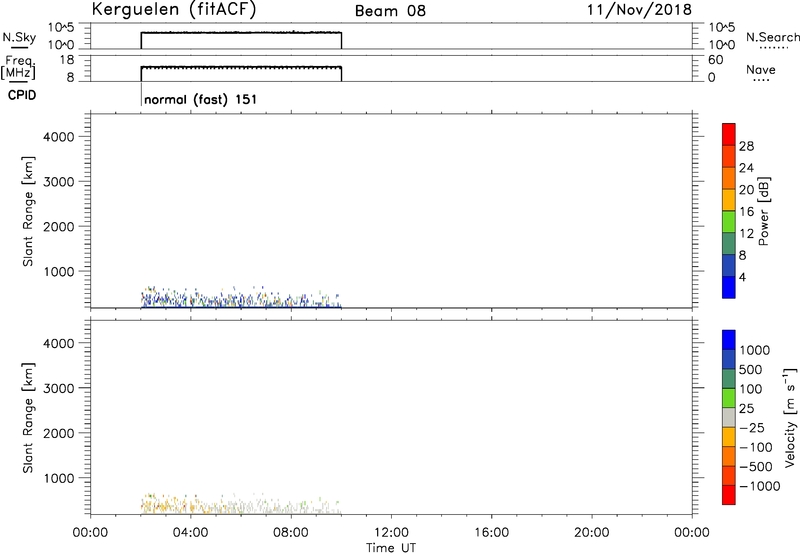The height and width of the screenshot is (554, 800).
Task: Click the 'N.Search' legend label
Action: (772, 37)
